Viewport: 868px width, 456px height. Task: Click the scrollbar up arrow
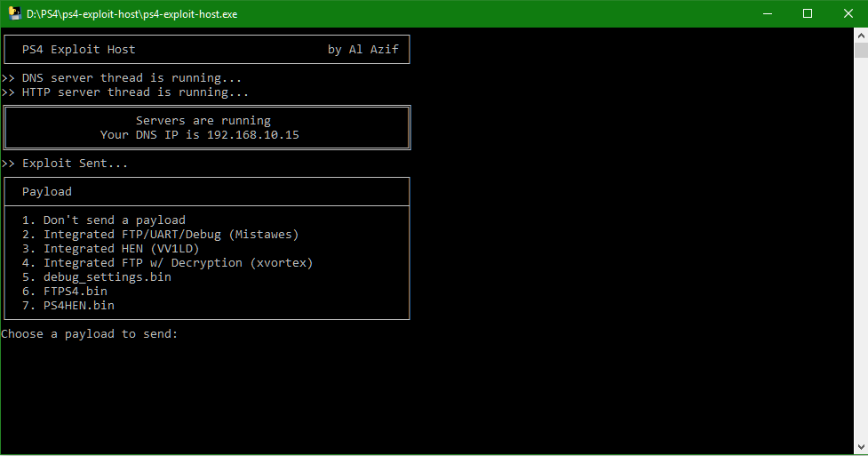861,35
